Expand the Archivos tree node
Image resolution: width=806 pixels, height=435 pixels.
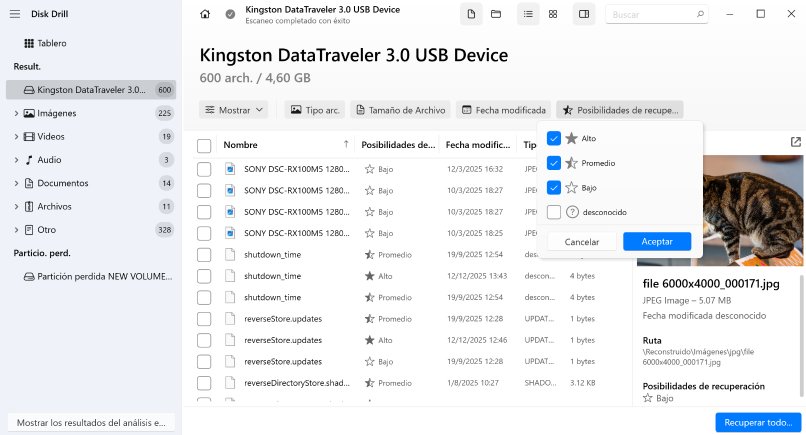tap(16, 206)
